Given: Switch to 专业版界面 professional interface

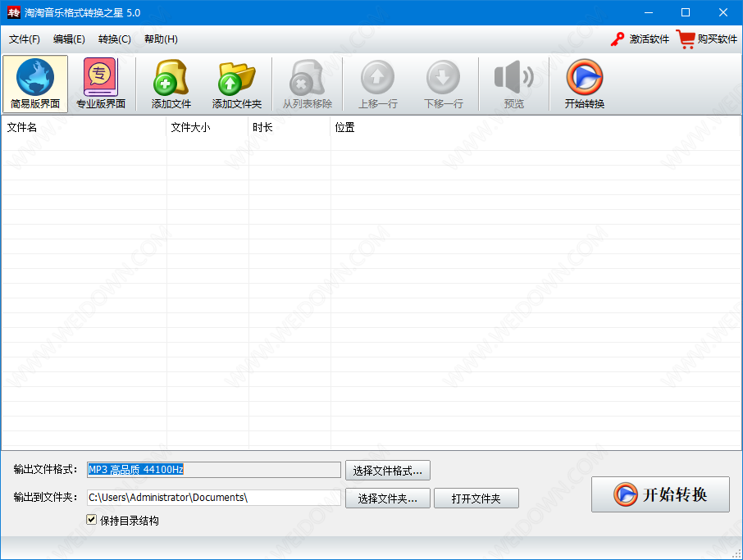Looking at the screenshot, I should point(100,84).
